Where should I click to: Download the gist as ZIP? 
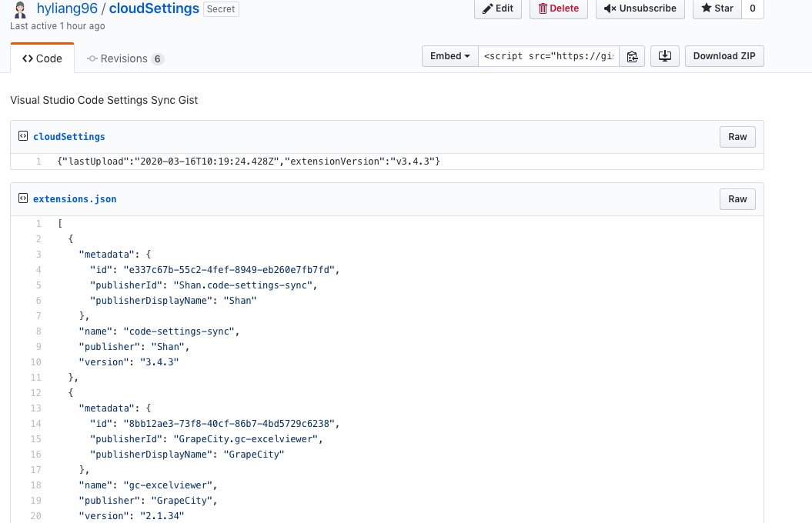(724, 56)
